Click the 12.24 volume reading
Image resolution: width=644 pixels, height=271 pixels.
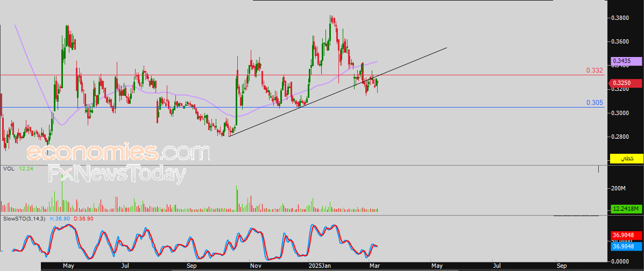tap(25, 169)
